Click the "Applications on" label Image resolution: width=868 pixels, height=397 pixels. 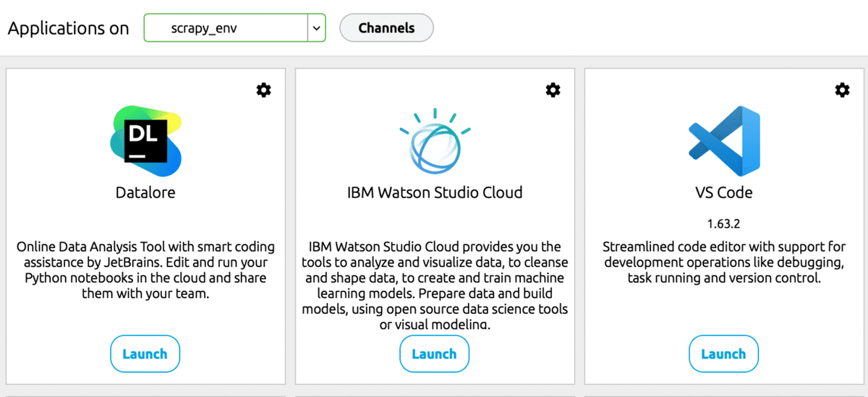68,28
